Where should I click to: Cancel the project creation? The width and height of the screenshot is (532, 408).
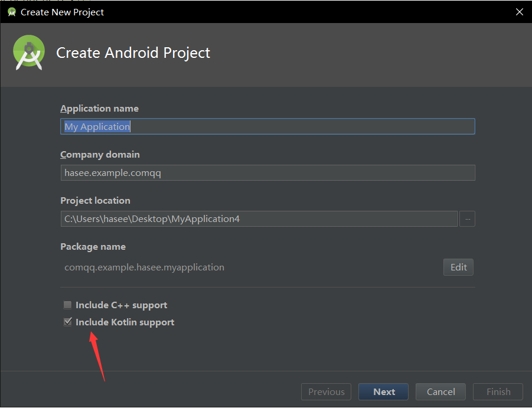(x=440, y=391)
